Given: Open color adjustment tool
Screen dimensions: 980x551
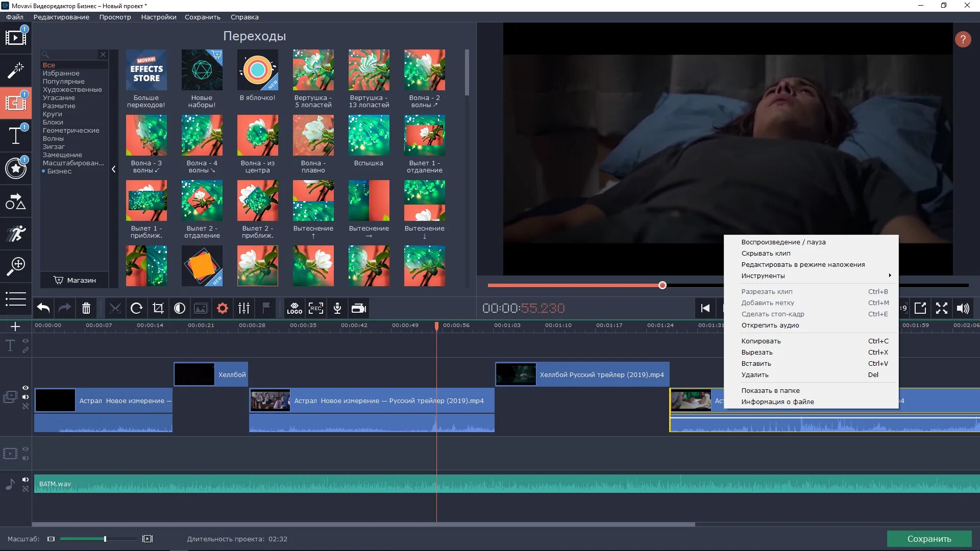Looking at the screenshot, I should pos(179,308).
